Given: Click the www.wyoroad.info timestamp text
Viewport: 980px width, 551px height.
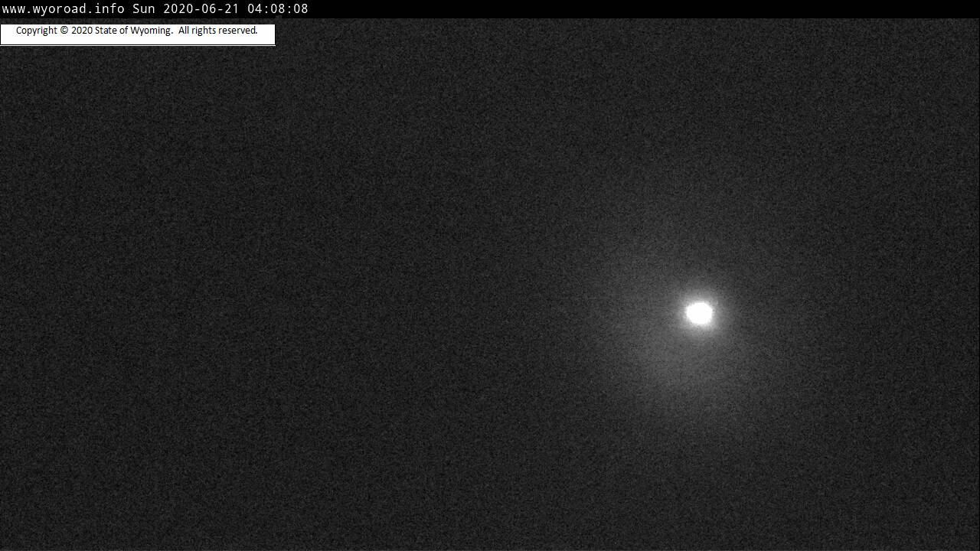Looking at the screenshot, I should [x=155, y=9].
